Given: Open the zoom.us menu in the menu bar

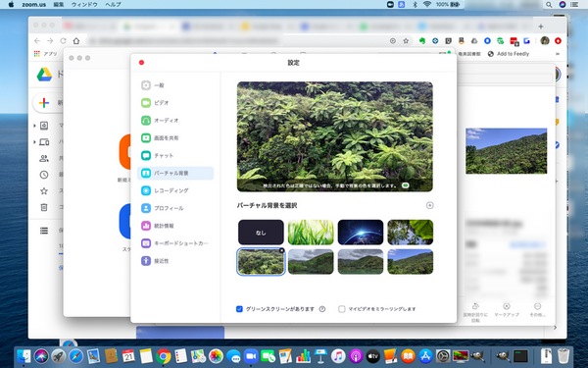Looking at the screenshot, I should coord(33,5).
